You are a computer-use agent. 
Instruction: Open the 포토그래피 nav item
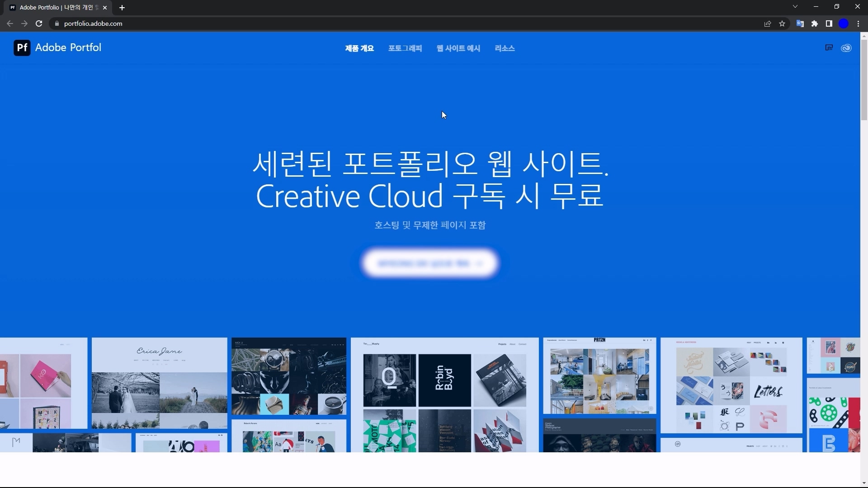pos(405,48)
